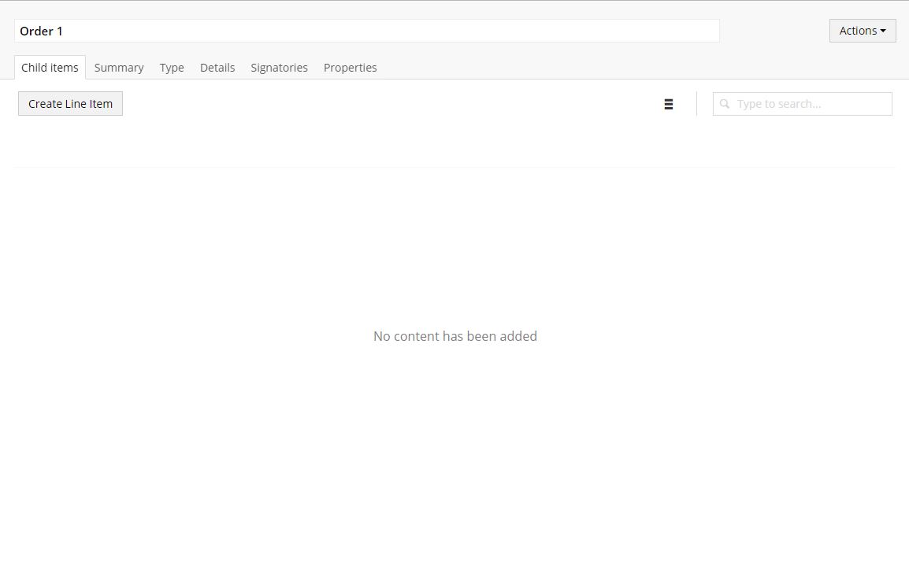
Task: Show the Properties tab
Action: point(350,68)
